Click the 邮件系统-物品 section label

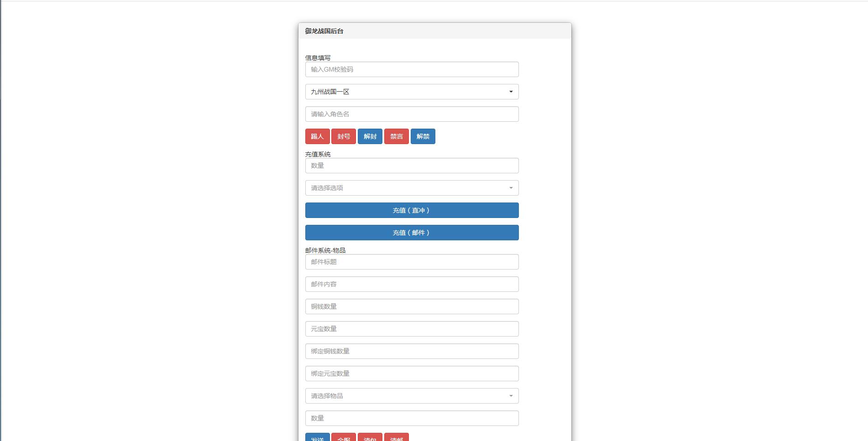click(325, 250)
